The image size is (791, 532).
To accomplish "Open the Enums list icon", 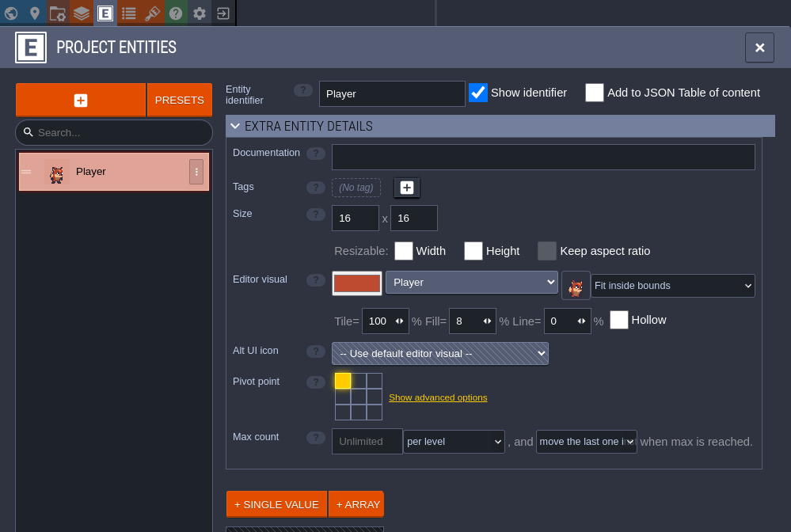I will tap(129, 13).
